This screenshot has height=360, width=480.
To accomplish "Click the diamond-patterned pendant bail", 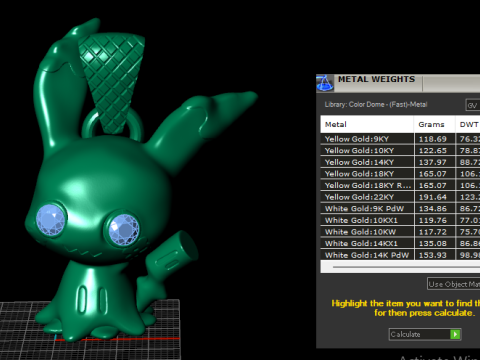I will point(111,82).
